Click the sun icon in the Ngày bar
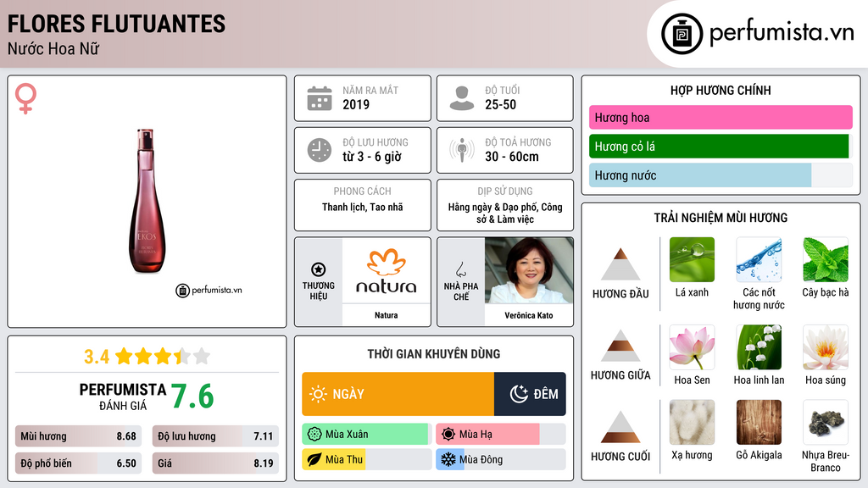 pyautogui.click(x=319, y=394)
